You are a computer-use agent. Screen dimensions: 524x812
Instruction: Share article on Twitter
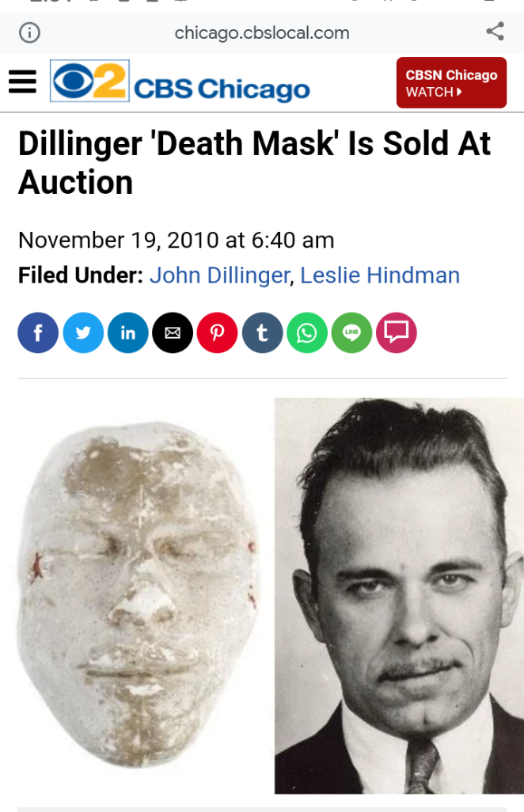[x=83, y=332]
